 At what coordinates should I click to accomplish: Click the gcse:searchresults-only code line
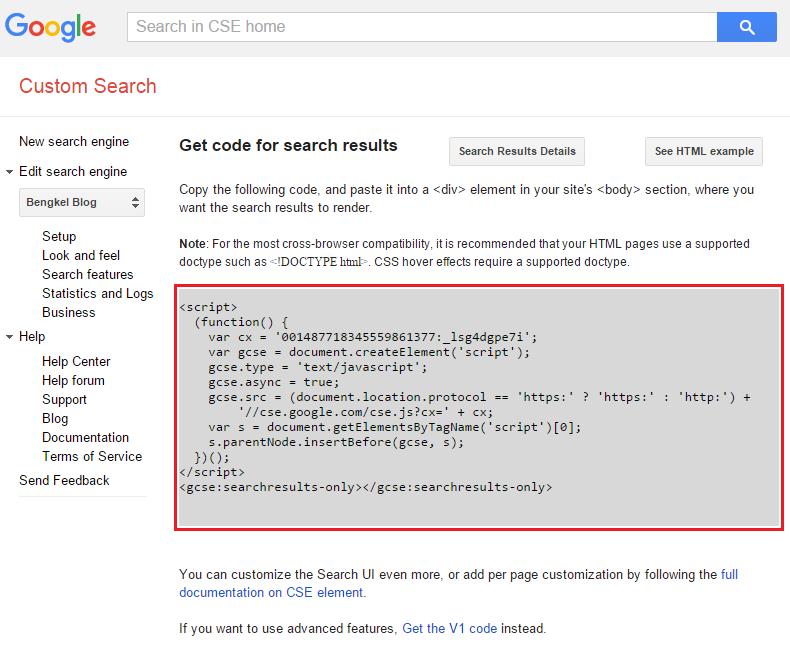pos(366,487)
